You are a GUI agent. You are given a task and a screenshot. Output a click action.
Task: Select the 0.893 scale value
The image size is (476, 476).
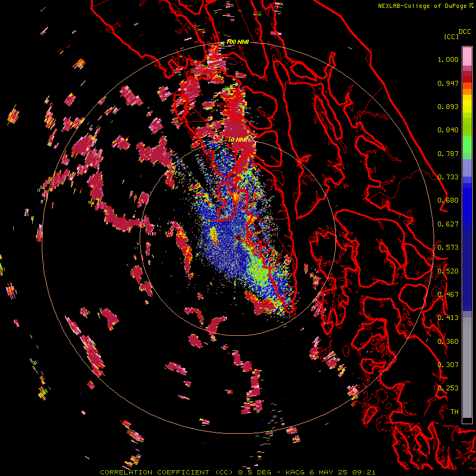448,106
